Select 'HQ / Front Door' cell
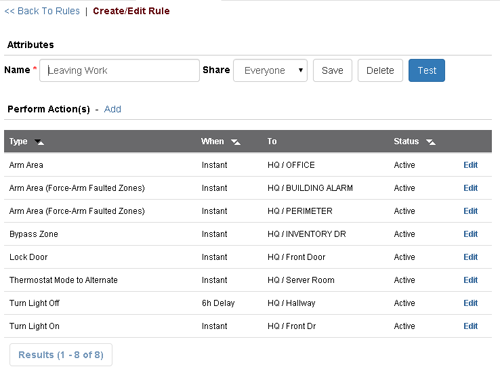The height and width of the screenshot is (373, 500). [296, 257]
